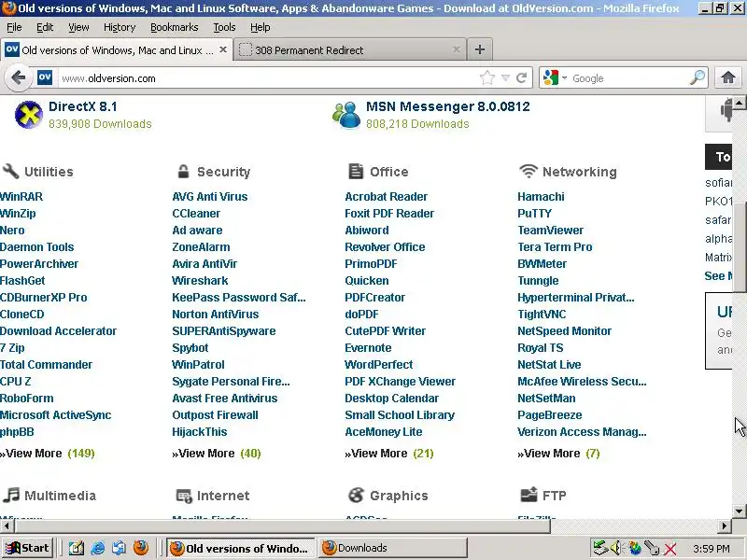Launch Internet Explorer from quick launch

[x=98, y=548]
